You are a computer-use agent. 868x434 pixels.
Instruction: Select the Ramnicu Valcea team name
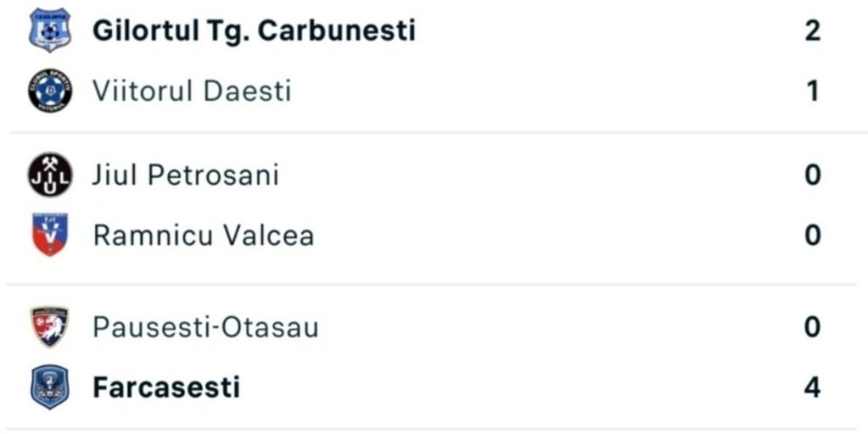coord(203,236)
